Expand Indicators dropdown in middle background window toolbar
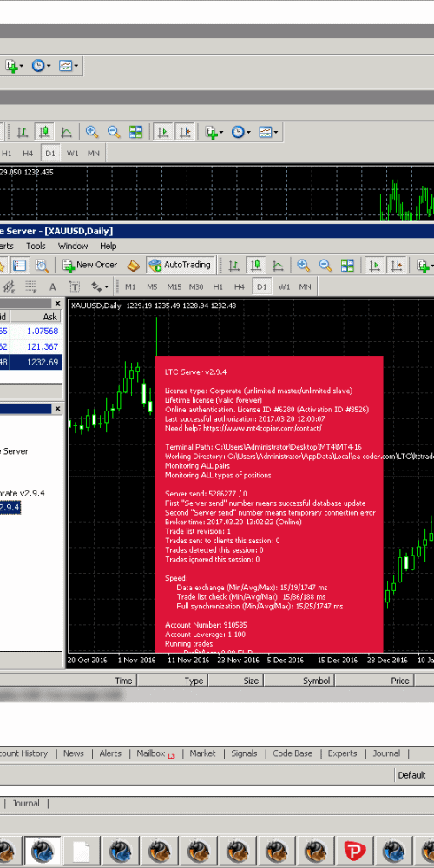The height and width of the screenshot is (868, 434). 221,132
